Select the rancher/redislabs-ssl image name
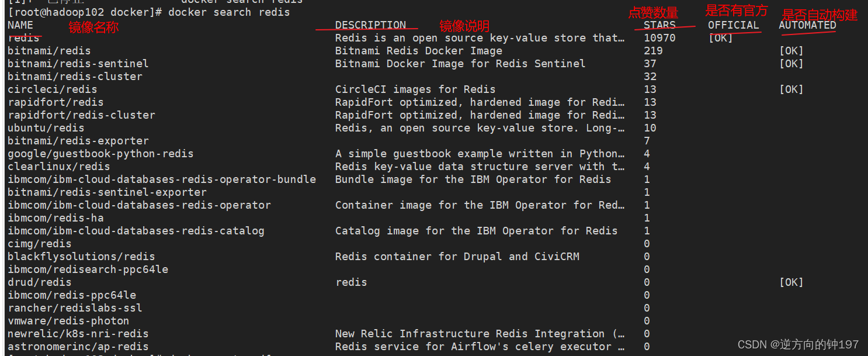 coord(75,308)
